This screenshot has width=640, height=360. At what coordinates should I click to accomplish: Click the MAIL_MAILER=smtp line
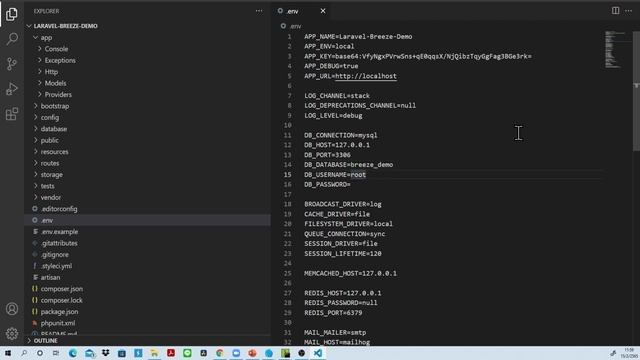335,333
